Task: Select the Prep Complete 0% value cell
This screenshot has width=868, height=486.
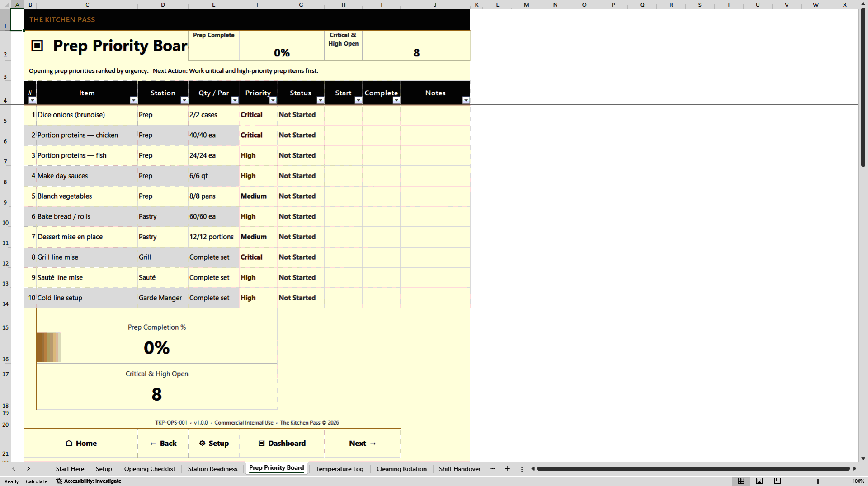Action: [x=282, y=46]
